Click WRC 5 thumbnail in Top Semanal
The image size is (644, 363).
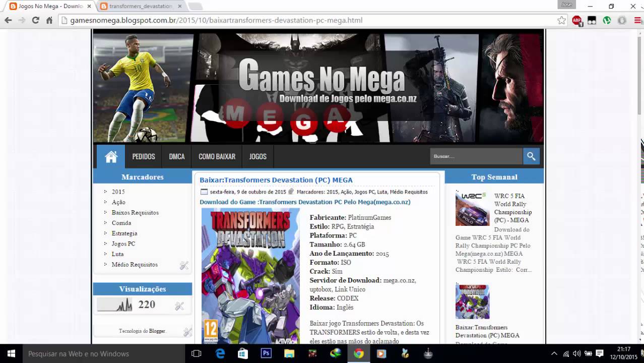pyautogui.click(x=472, y=209)
